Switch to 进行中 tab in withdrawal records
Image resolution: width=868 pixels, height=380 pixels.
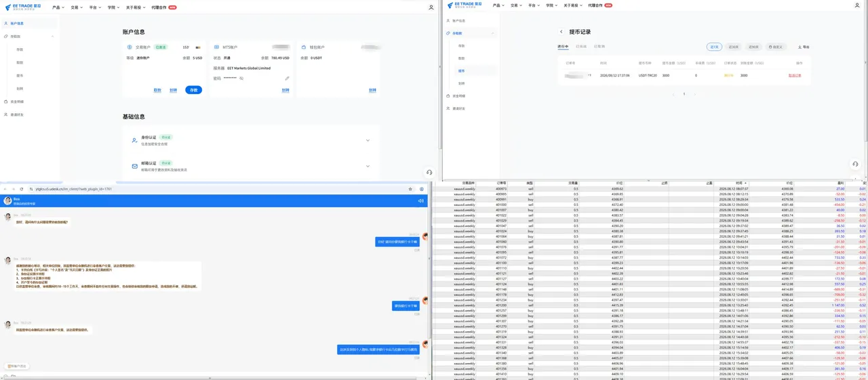pos(563,47)
